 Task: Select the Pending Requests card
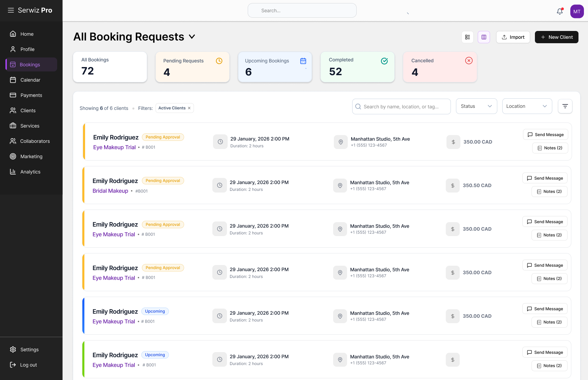(193, 67)
